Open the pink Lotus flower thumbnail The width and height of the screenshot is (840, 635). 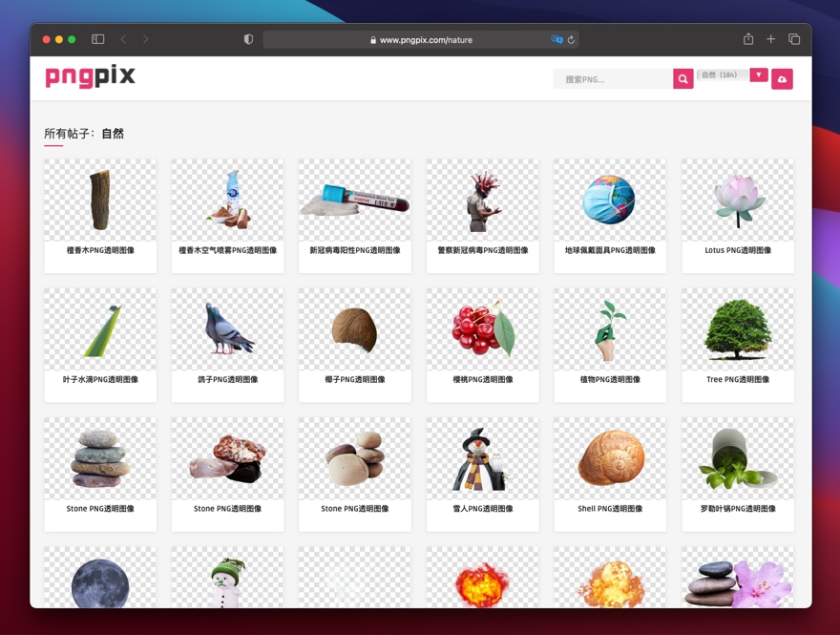pos(738,200)
